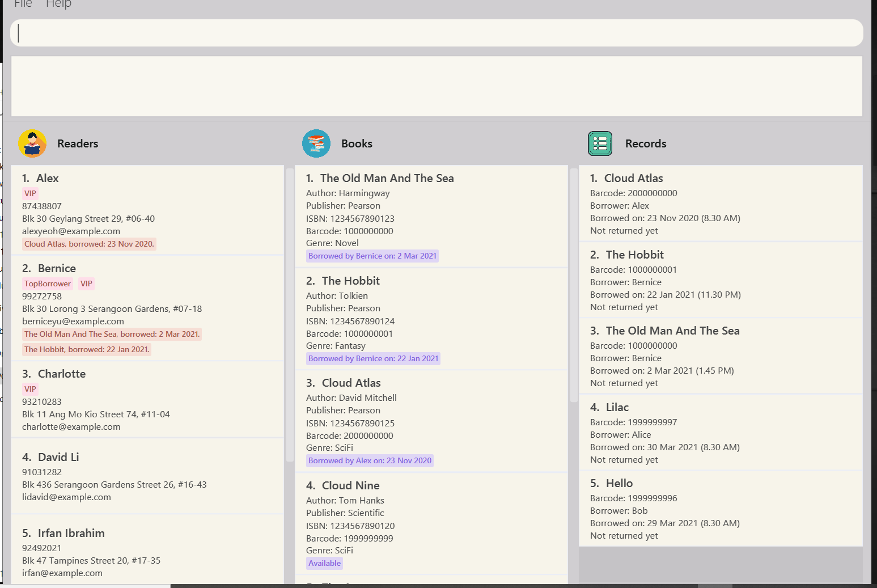This screenshot has width=877, height=588.
Task: Click ISBN: 1234567890123 line
Action: pyautogui.click(x=350, y=218)
